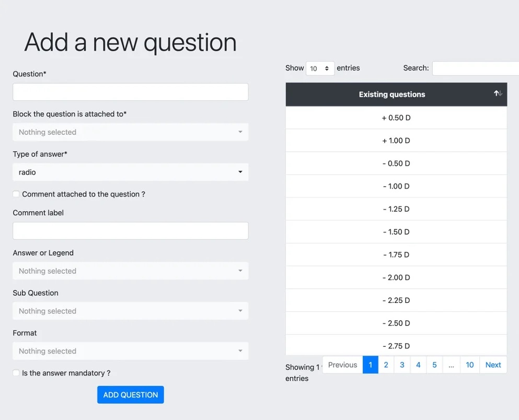This screenshot has height=420, width=519.
Task: Click into the Comment label input
Action: [130, 231]
